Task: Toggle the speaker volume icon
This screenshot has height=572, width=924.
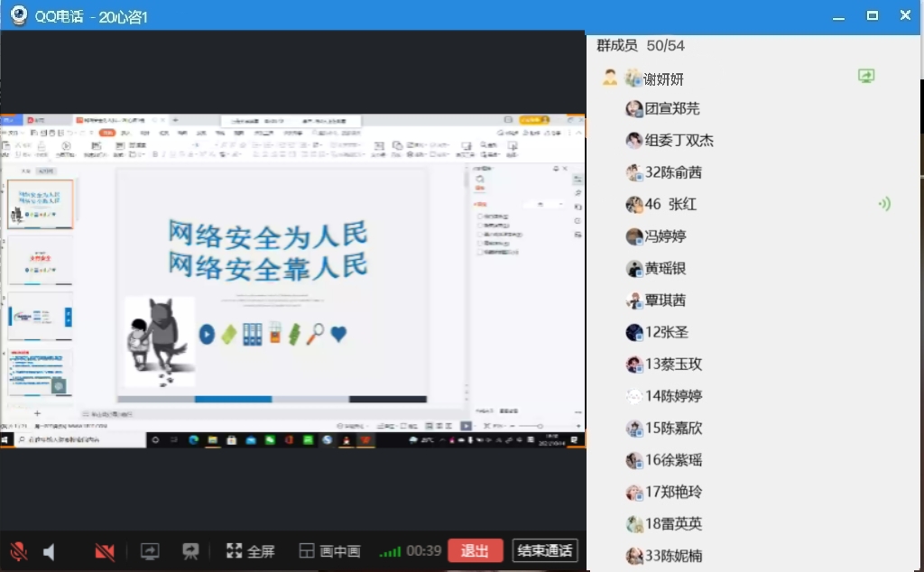Action: 49,551
